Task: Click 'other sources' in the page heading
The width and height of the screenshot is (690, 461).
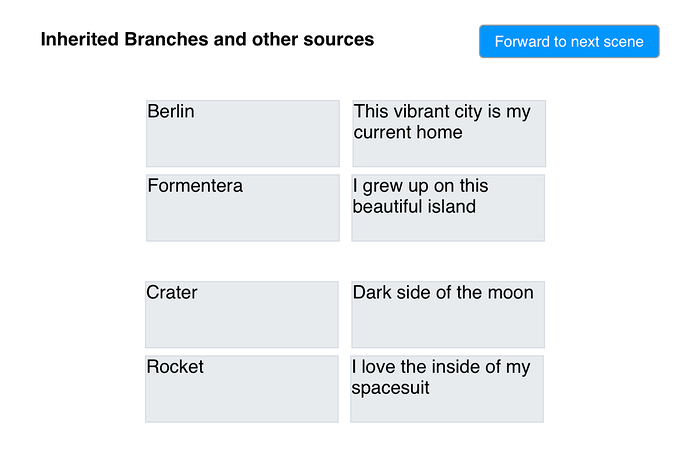Action: [313, 39]
